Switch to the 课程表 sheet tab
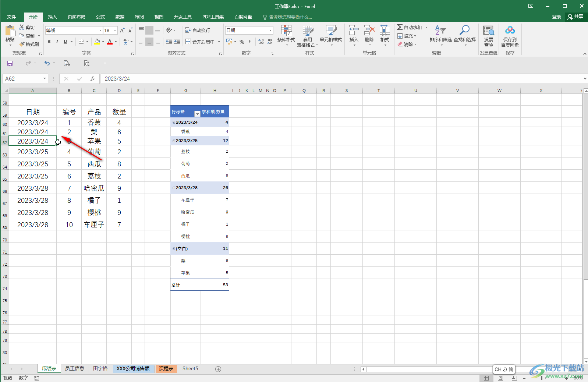The width and height of the screenshot is (588, 382). [x=166, y=369]
